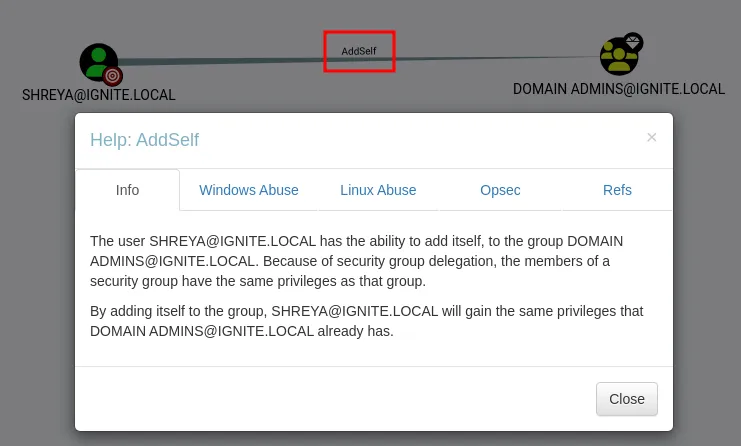Switch to the Info tab

127,190
